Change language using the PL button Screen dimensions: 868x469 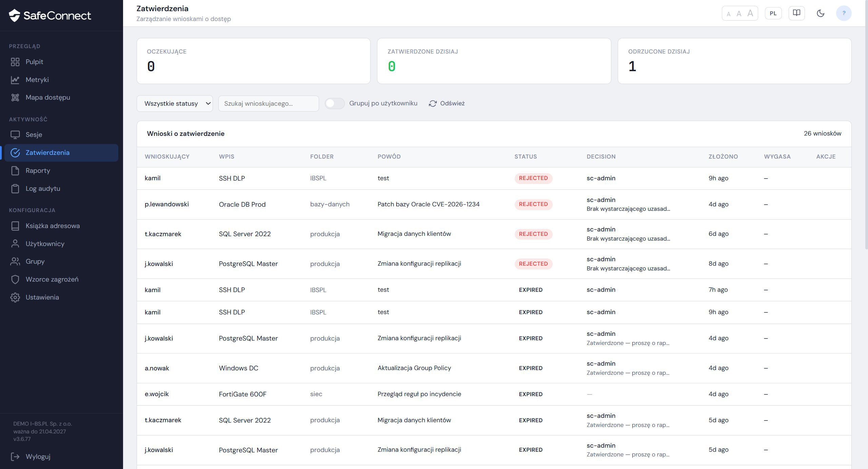coord(773,13)
